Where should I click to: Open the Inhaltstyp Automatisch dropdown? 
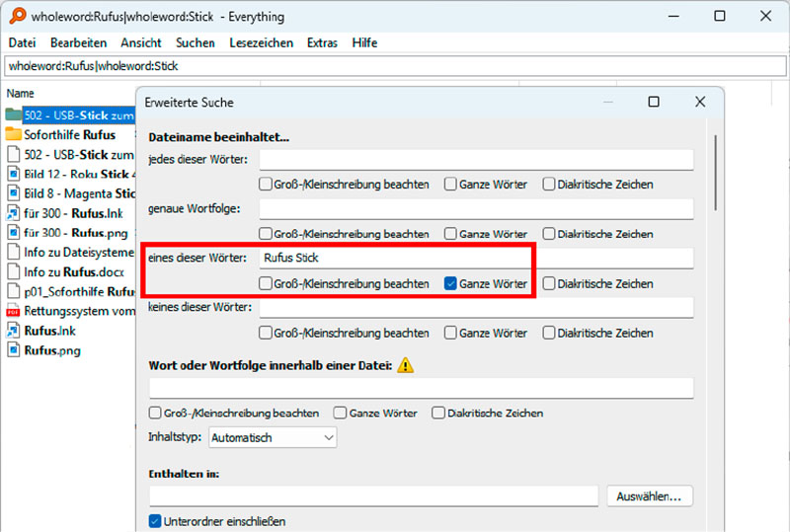click(273, 437)
